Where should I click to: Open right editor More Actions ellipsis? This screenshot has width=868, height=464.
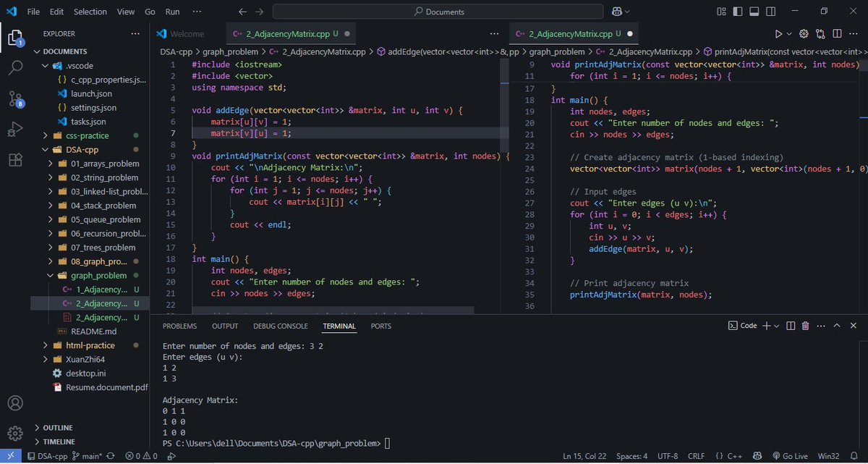pos(855,34)
